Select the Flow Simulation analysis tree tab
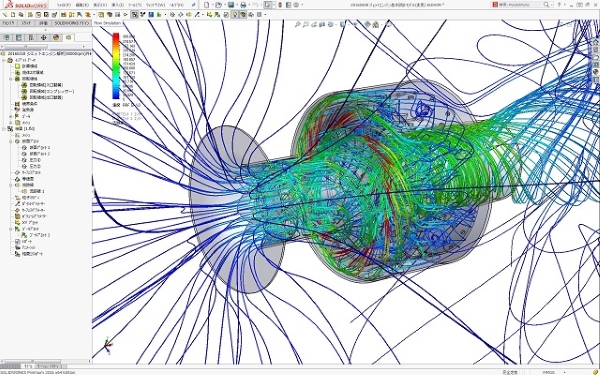The height and width of the screenshot is (375, 600). click(x=68, y=38)
